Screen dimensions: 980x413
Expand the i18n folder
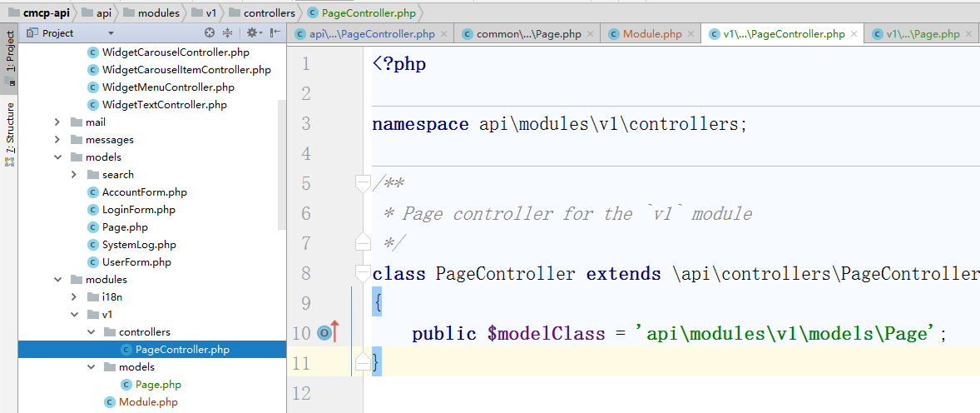[74, 296]
